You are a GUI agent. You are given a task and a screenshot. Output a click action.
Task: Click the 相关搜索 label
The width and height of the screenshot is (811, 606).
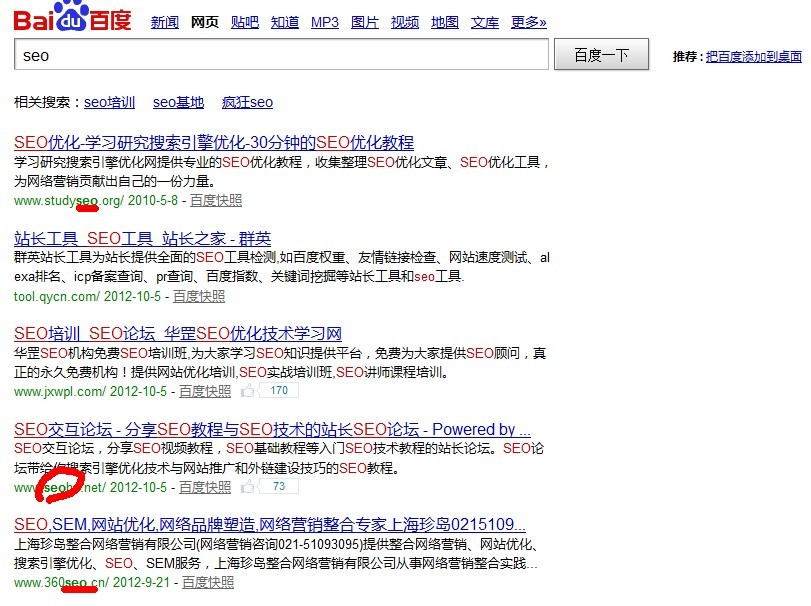point(47,102)
